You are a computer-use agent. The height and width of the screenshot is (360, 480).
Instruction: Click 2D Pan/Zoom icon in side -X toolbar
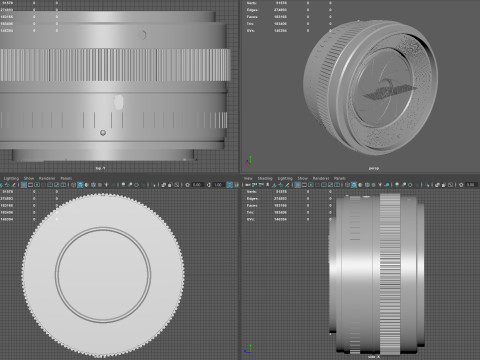(x=281, y=184)
